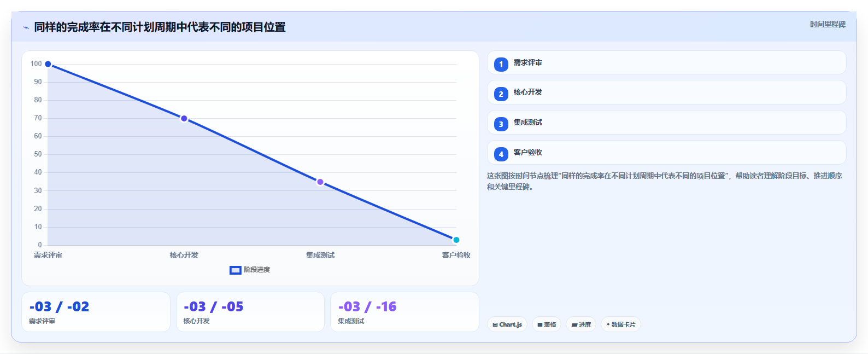
Task: Click the sparkle icon in the 数据卡片 tag
Action: pos(608,324)
